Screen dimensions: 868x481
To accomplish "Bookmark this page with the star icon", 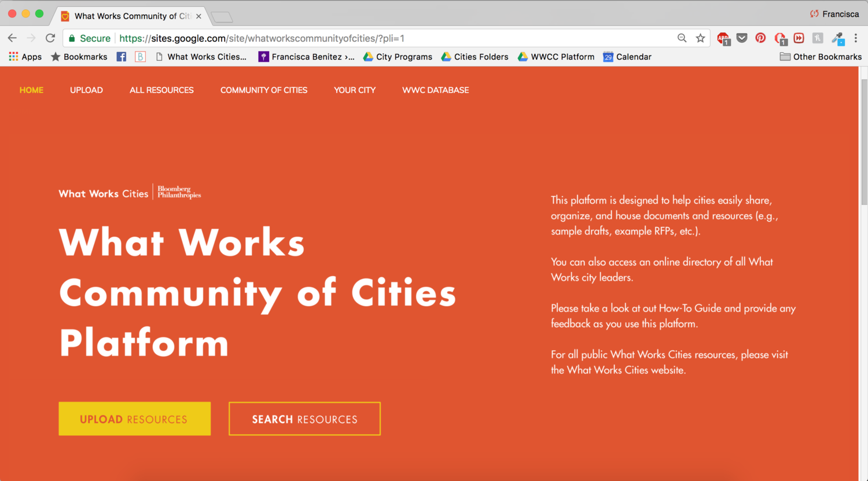I will pyautogui.click(x=700, y=38).
